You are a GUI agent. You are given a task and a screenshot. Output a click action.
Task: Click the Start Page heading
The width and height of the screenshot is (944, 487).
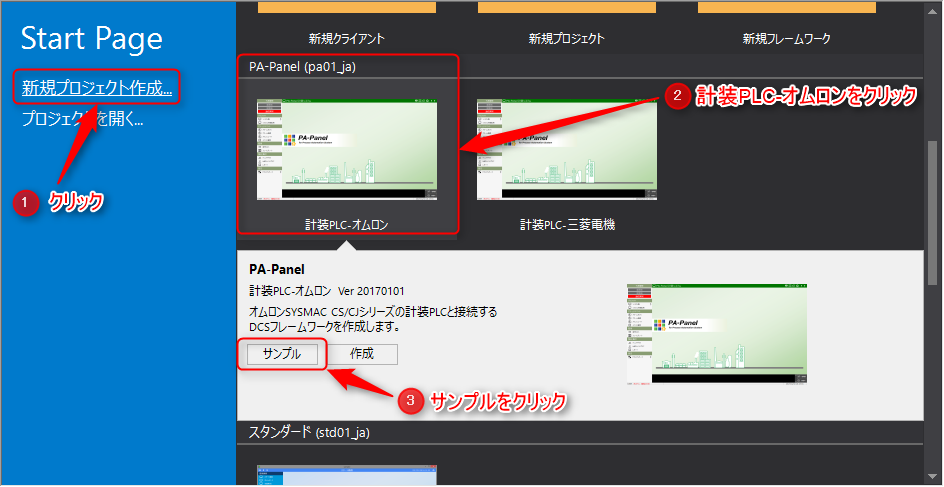[x=92, y=39]
